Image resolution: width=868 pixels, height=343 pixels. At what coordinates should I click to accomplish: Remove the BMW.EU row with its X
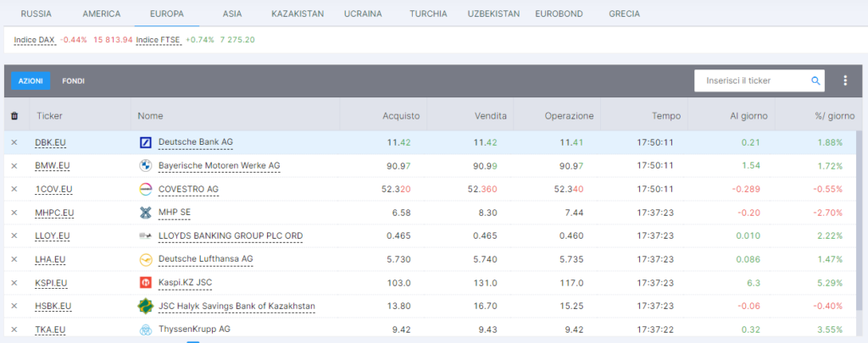point(14,166)
